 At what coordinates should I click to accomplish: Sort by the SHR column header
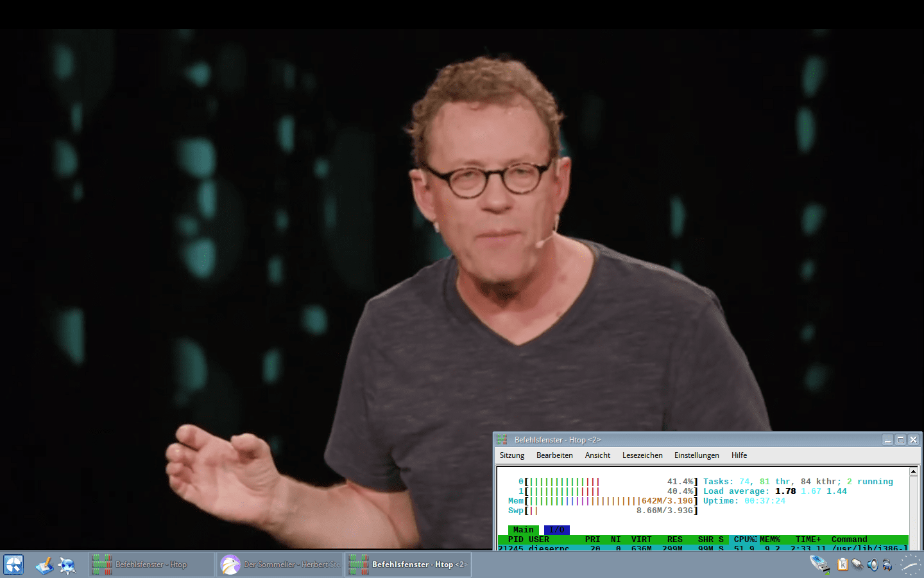(x=706, y=539)
